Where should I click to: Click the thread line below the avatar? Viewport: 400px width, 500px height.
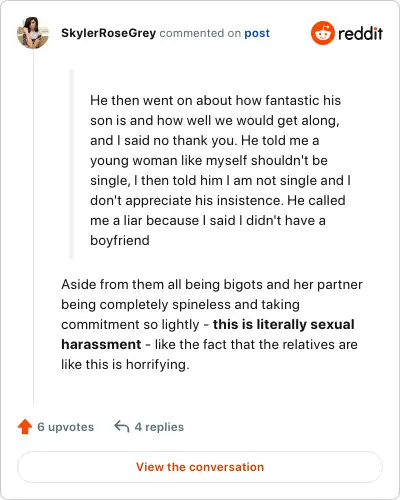[x=34, y=226]
